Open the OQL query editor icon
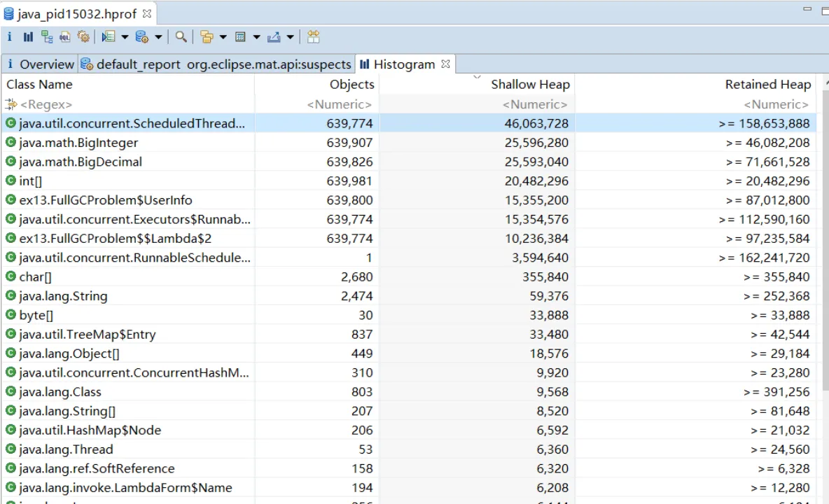Viewport: 829px width, 504px height. tap(65, 36)
